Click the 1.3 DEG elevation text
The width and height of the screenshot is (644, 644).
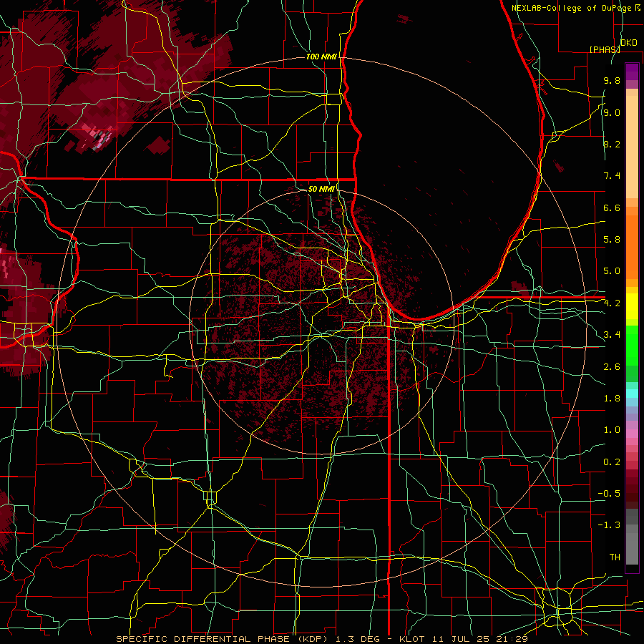pyautogui.click(x=359, y=639)
